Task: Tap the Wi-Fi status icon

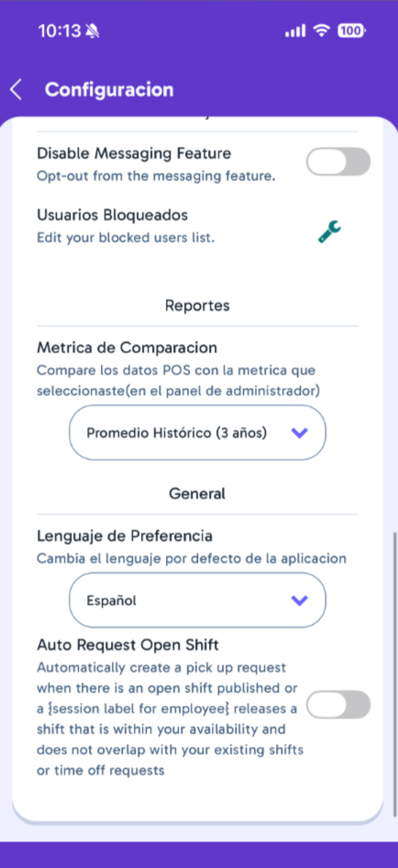Action: 321,31
